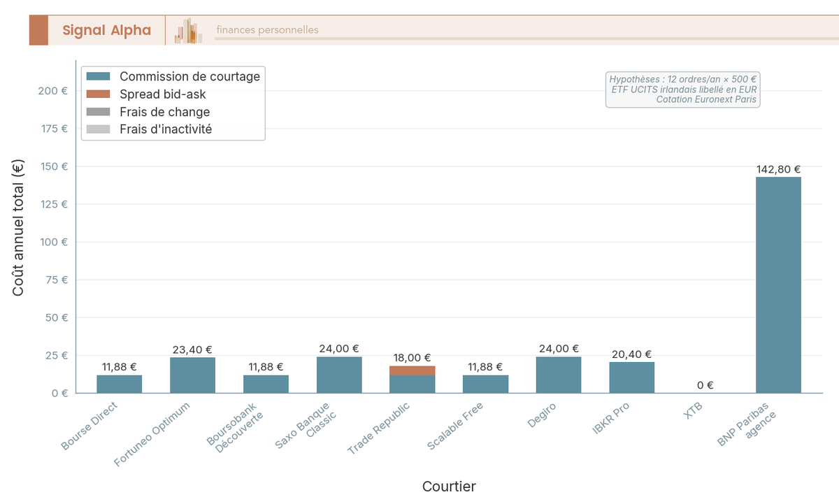Click the Frais de change legend swatch
This screenshot has width=839, height=504.
tap(98, 112)
